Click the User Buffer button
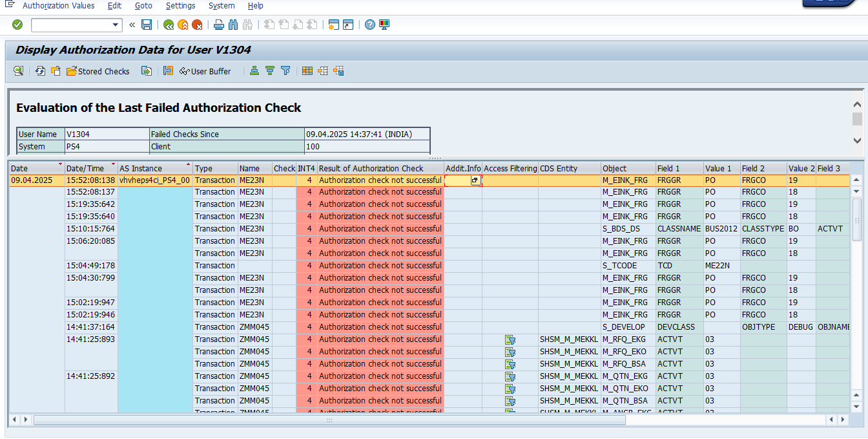 click(205, 71)
